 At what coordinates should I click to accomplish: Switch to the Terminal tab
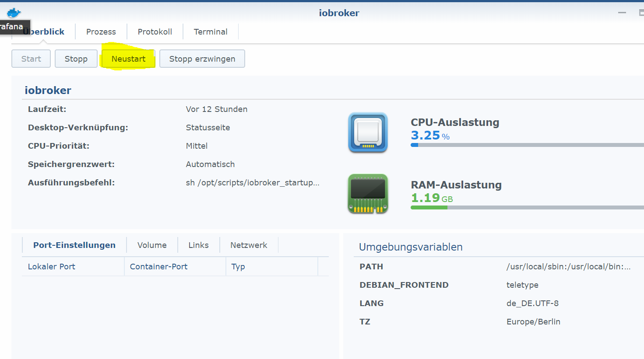(211, 32)
